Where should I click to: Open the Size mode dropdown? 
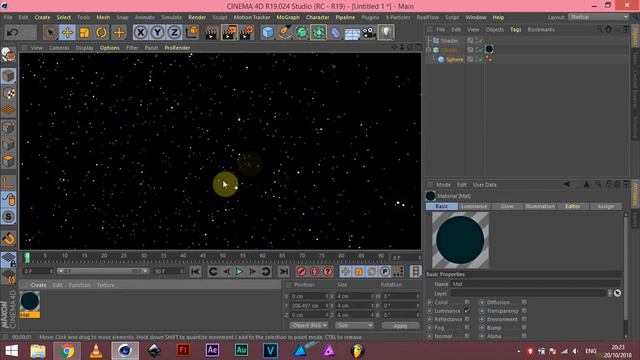click(354, 325)
